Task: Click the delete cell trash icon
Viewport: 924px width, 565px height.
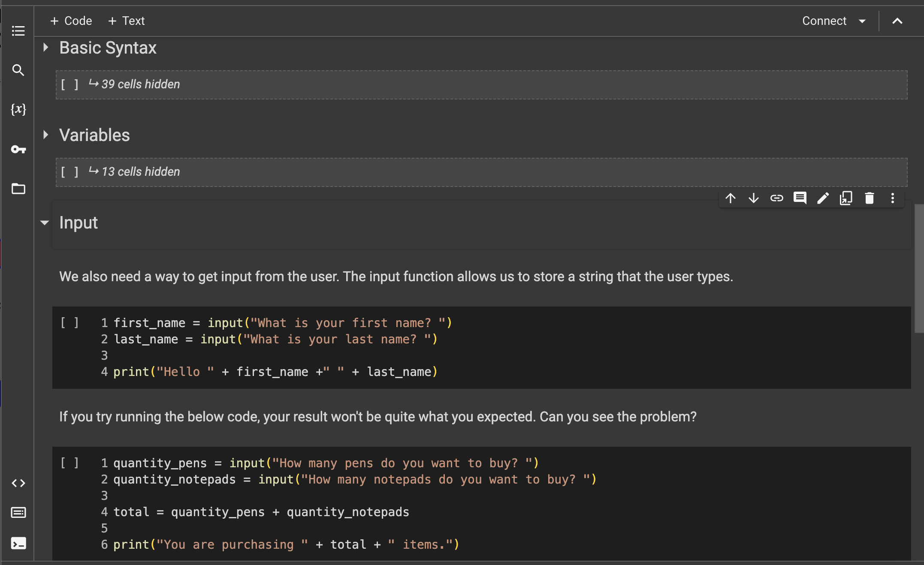Action: [869, 198]
